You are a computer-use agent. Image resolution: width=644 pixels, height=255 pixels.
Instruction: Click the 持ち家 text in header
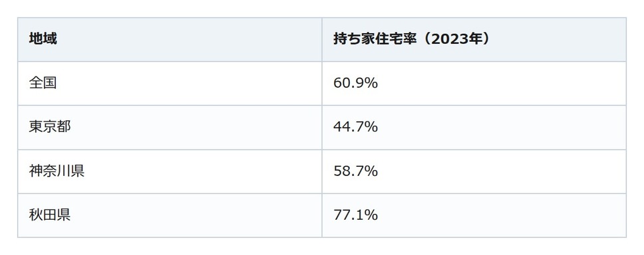click(x=354, y=39)
